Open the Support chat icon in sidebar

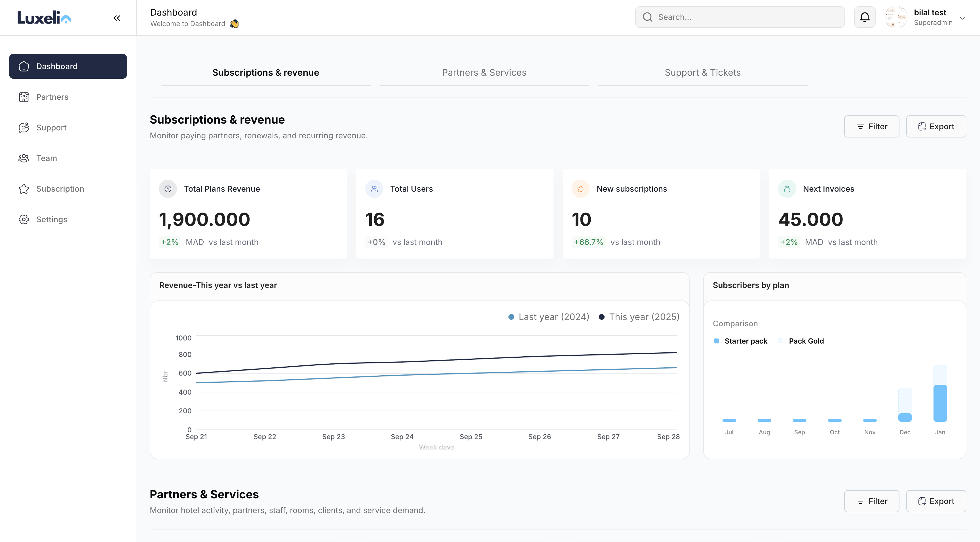coord(24,127)
